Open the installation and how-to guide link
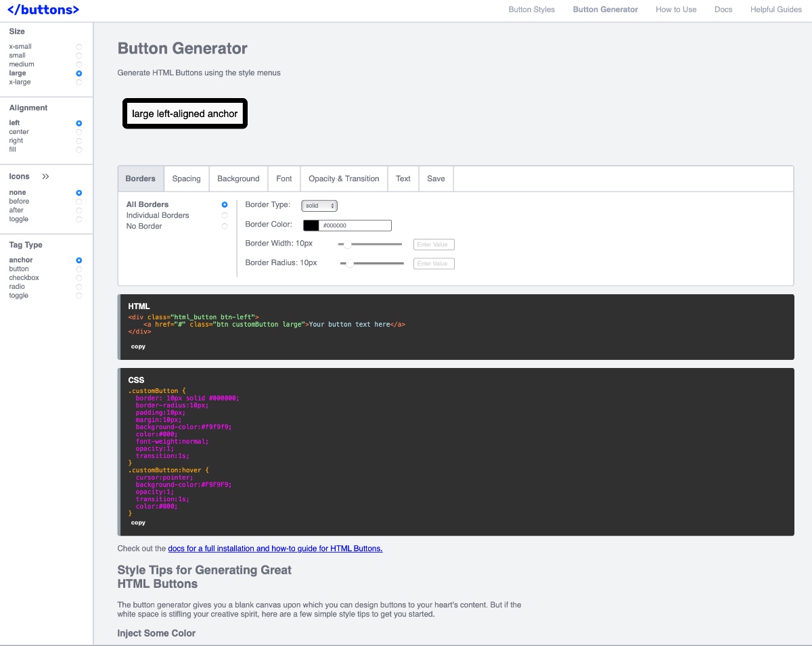Image resolution: width=812 pixels, height=646 pixels. 275,548
